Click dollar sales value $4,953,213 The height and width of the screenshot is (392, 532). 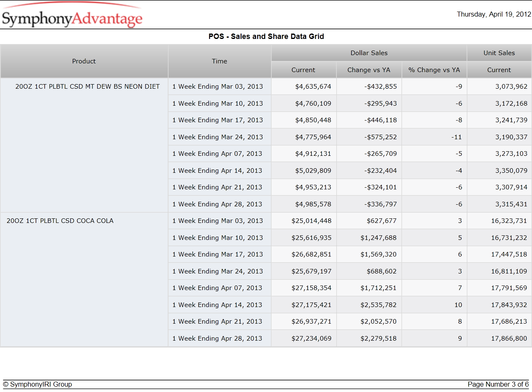pos(313,187)
